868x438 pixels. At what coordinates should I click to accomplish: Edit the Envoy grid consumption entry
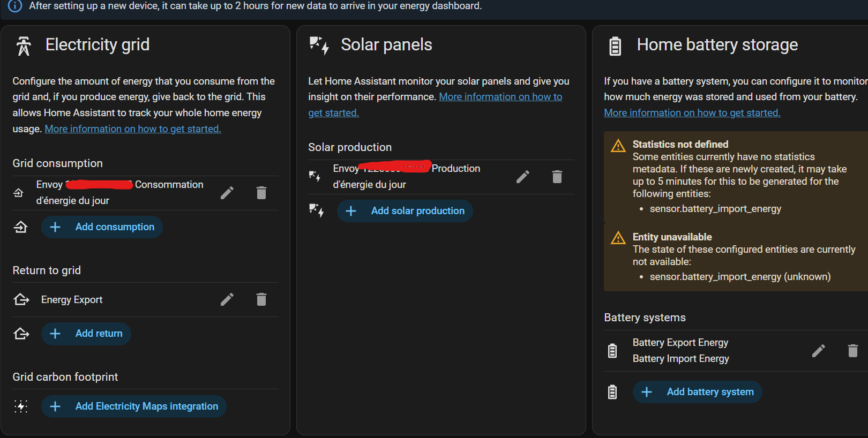point(227,193)
